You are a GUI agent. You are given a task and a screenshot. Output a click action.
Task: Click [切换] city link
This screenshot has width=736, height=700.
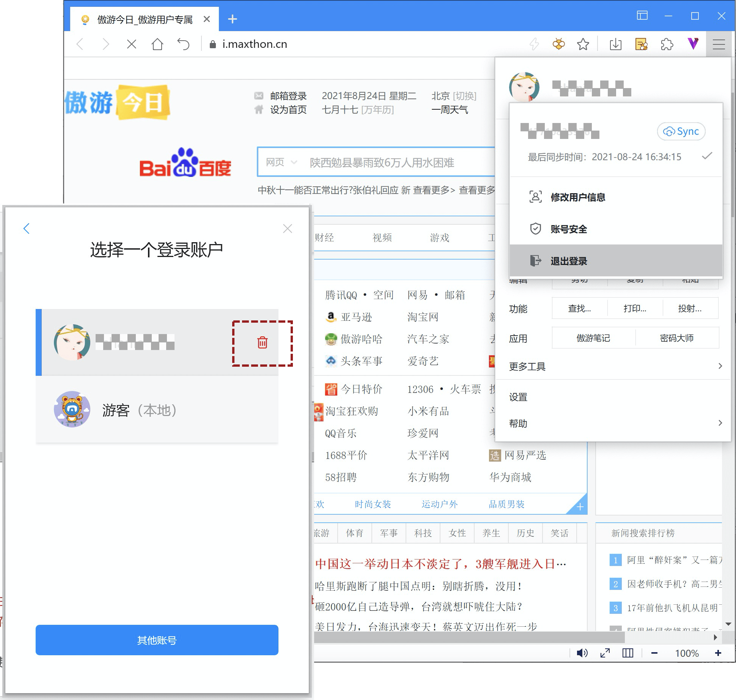[x=464, y=96]
